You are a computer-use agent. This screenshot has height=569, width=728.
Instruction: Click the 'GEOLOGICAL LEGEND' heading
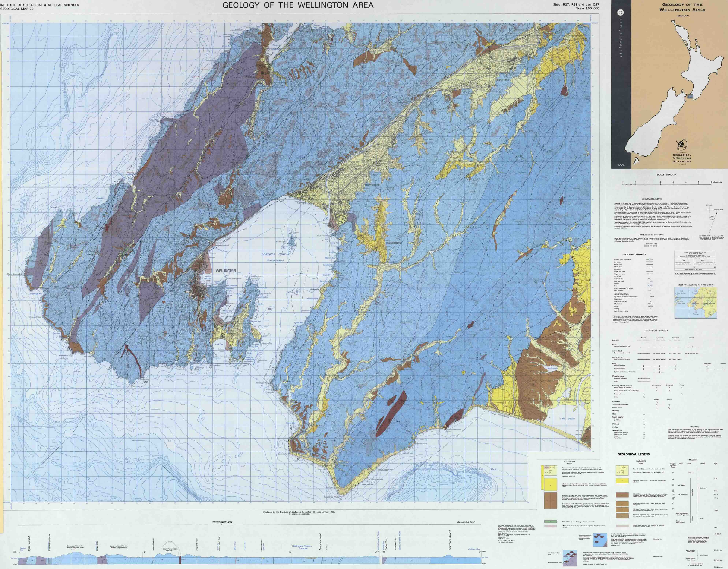click(x=634, y=454)
